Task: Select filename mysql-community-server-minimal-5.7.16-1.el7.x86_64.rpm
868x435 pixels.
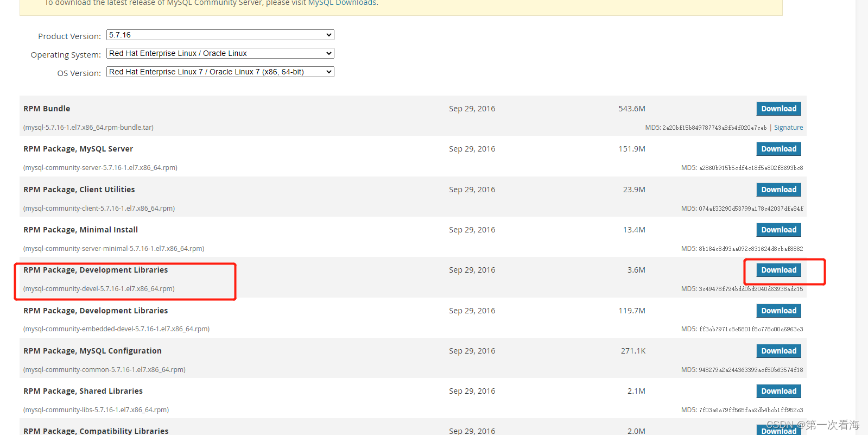Action: (x=113, y=249)
